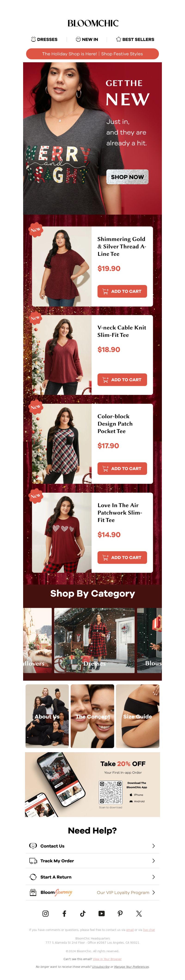Expand the Track My Order chevron
This screenshot has height=980, width=185.
point(154,861)
